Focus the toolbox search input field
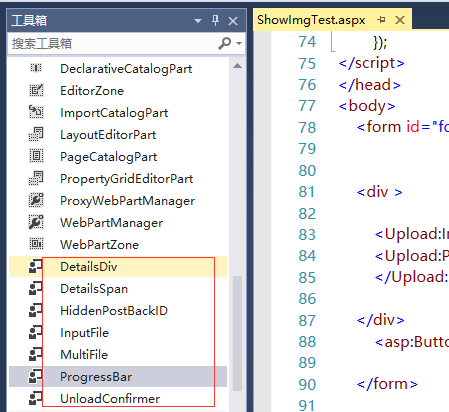 (113, 43)
